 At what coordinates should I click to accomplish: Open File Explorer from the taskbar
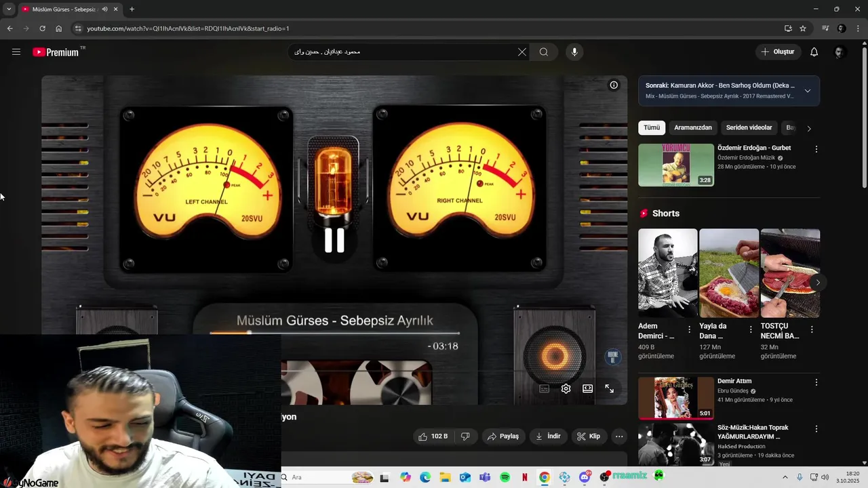445,477
